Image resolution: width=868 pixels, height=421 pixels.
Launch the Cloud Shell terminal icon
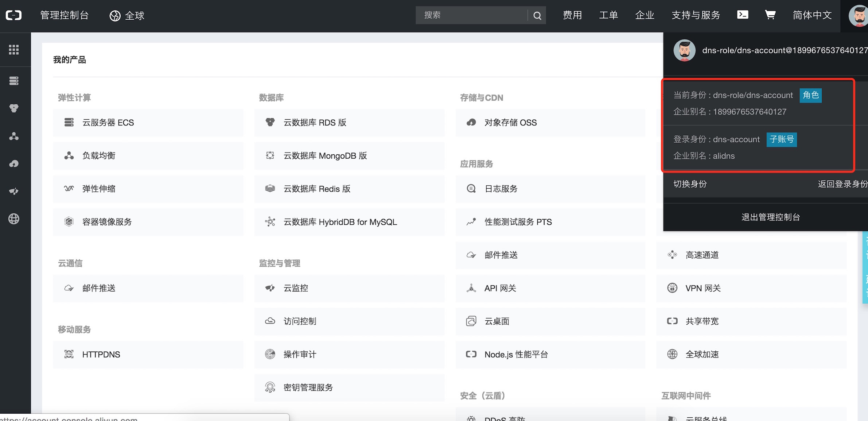coord(743,15)
